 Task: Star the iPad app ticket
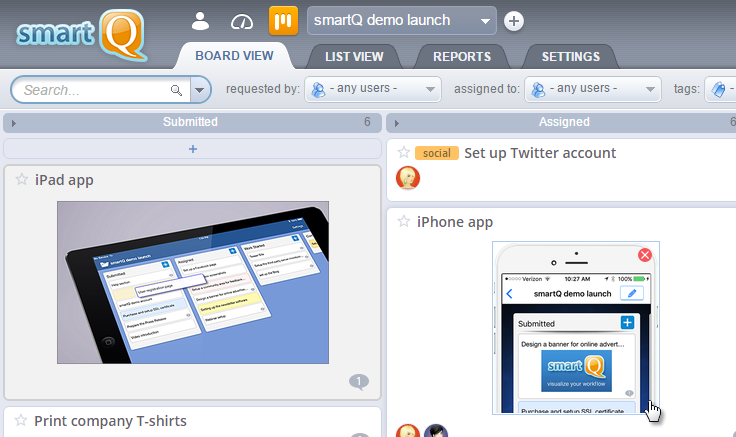(x=21, y=179)
